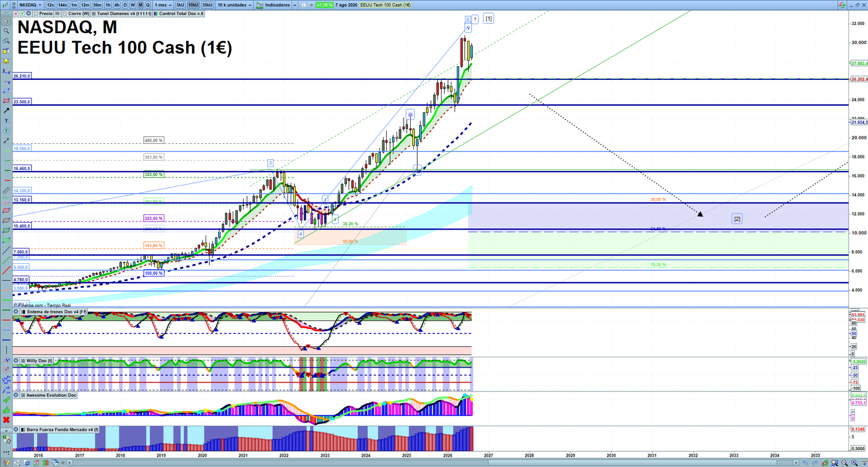Screen dimensions: 868x467
Task: Select the M monthly timeframe
Action: click(141, 5)
